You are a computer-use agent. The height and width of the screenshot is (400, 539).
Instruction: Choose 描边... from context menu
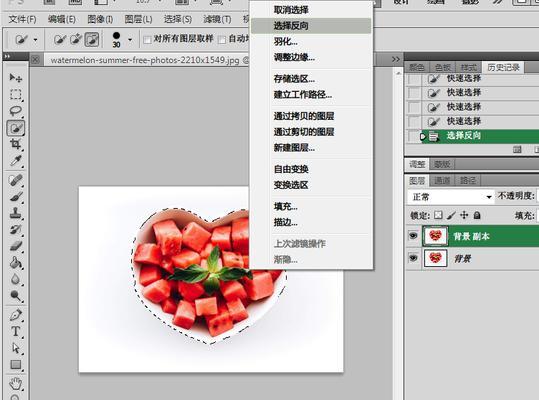[311, 222]
